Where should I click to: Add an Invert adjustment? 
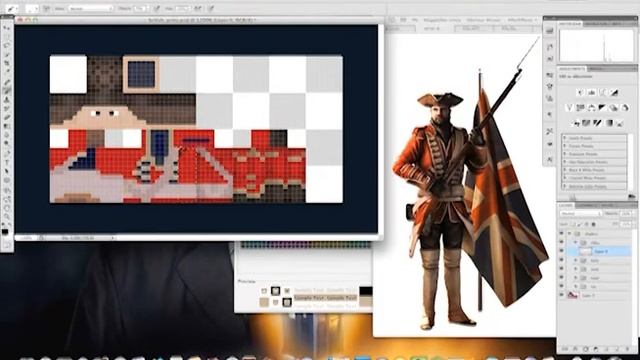click(576, 123)
